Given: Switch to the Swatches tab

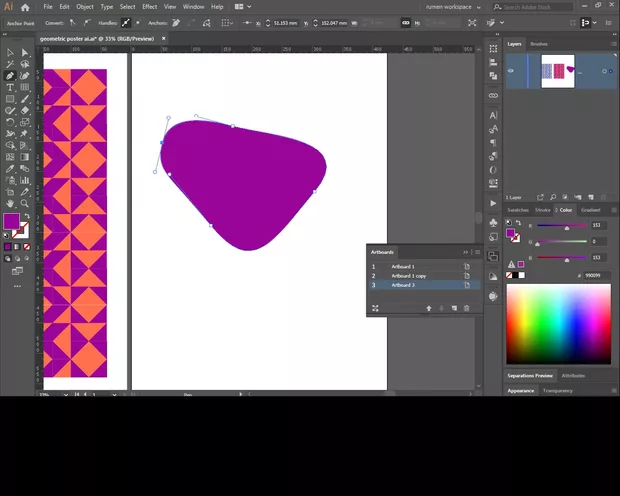Looking at the screenshot, I should coord(517,210).
